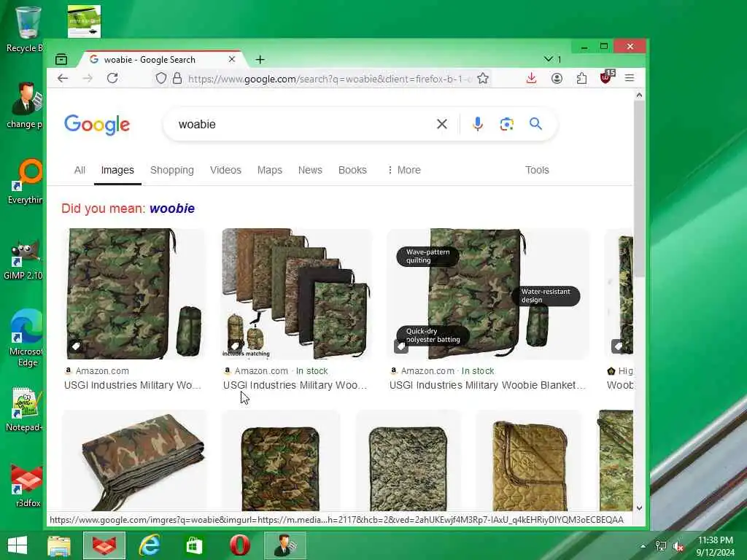Click Internet Explorer taskbar icon
The image size is (747, 560).
[149, 545]
